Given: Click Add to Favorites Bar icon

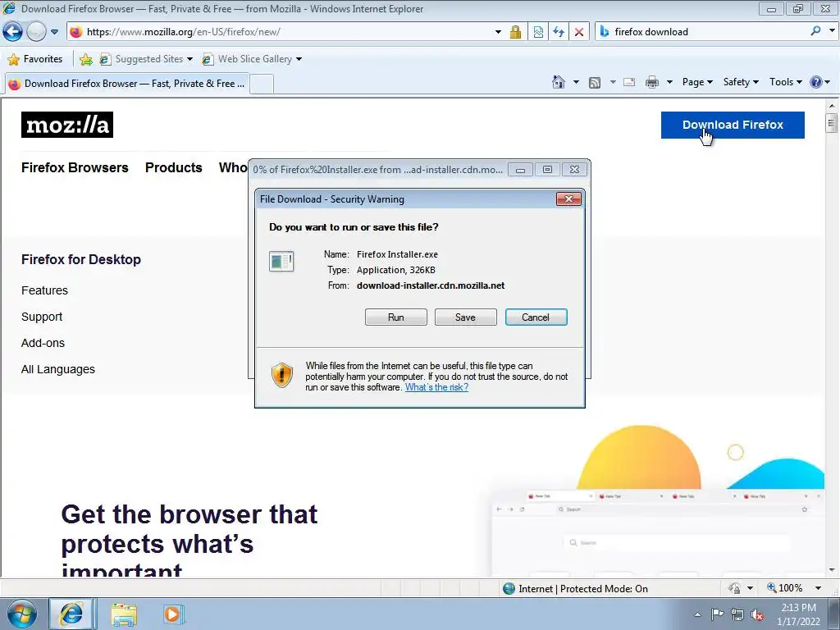Looking at the screenshot, I should tap(85, 59).
